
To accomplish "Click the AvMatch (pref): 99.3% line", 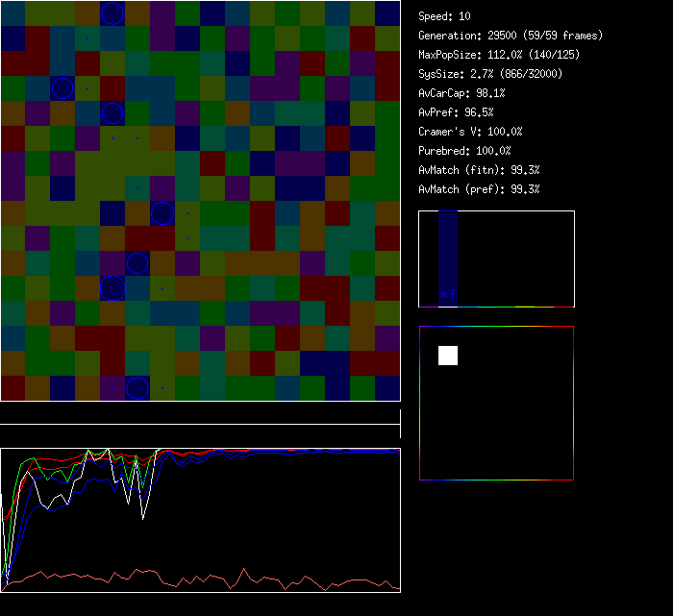I will 480,189.
